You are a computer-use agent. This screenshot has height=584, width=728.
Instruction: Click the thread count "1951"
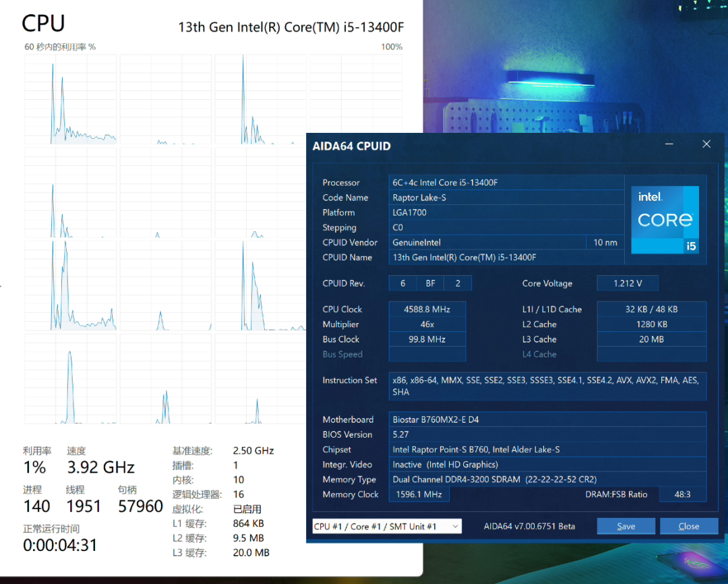pos(84,506)
